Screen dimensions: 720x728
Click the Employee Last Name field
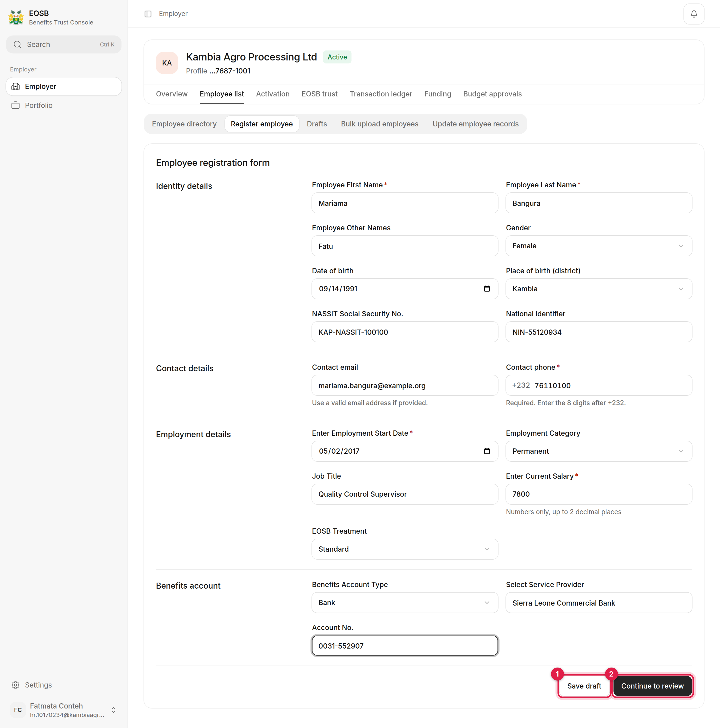tap(598, 203)
